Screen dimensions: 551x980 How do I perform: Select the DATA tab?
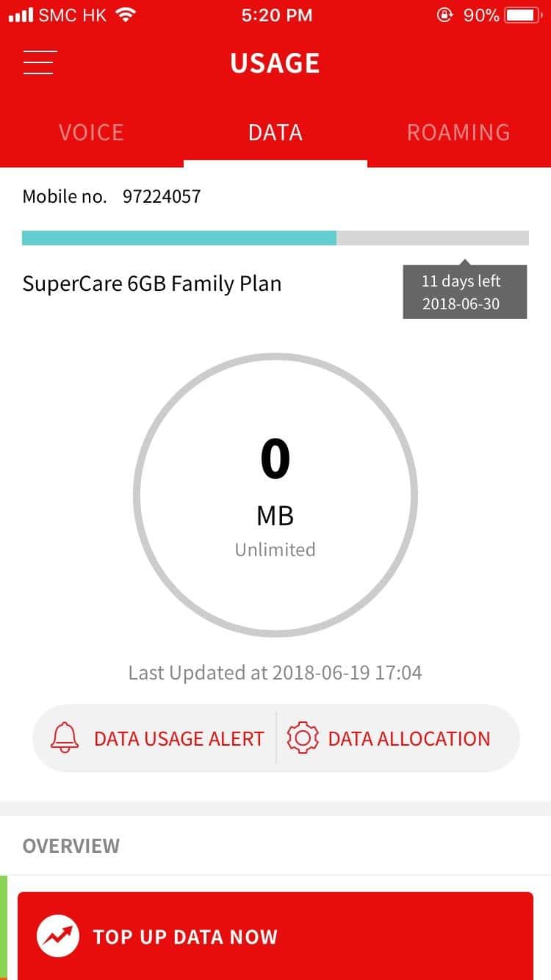pyautogui.click(x=275, y=132)
